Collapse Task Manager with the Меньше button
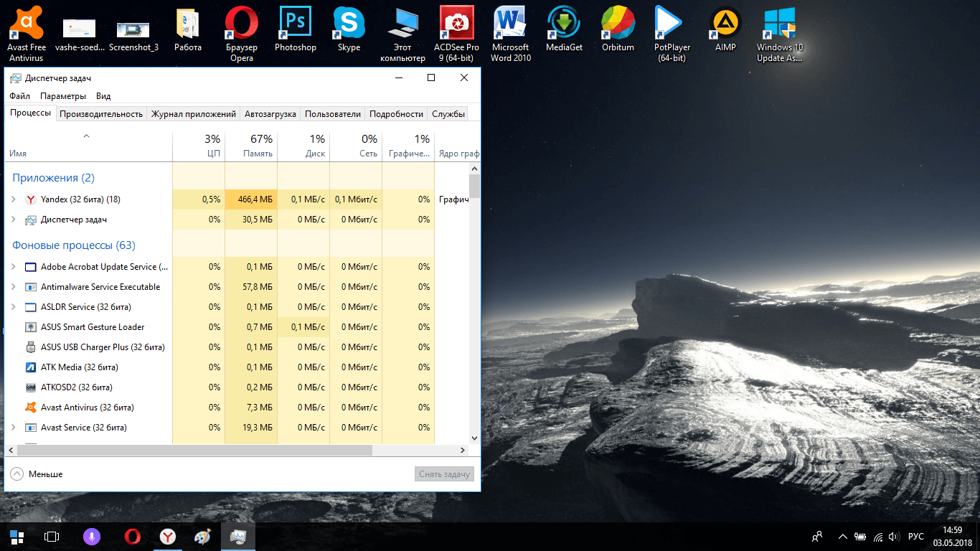Image resolution: width=980 pixels, height=551 pixels. click(x=37, y=474)
